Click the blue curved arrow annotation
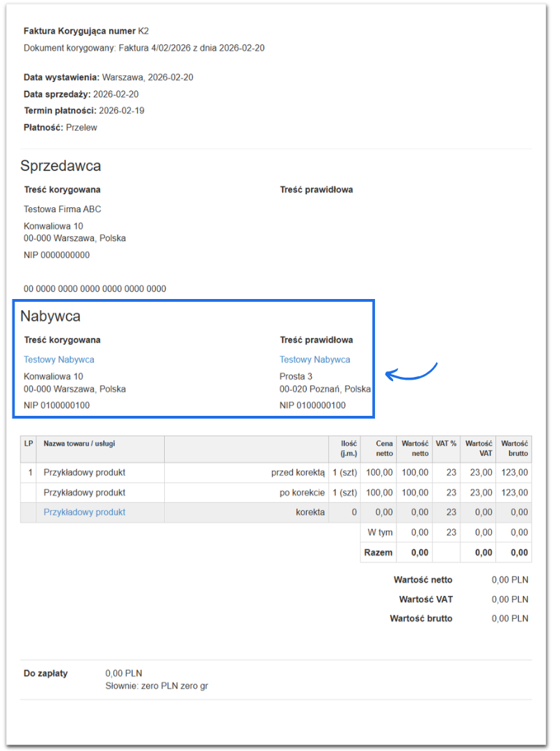The image size is (560, 751). coord(411,371)
